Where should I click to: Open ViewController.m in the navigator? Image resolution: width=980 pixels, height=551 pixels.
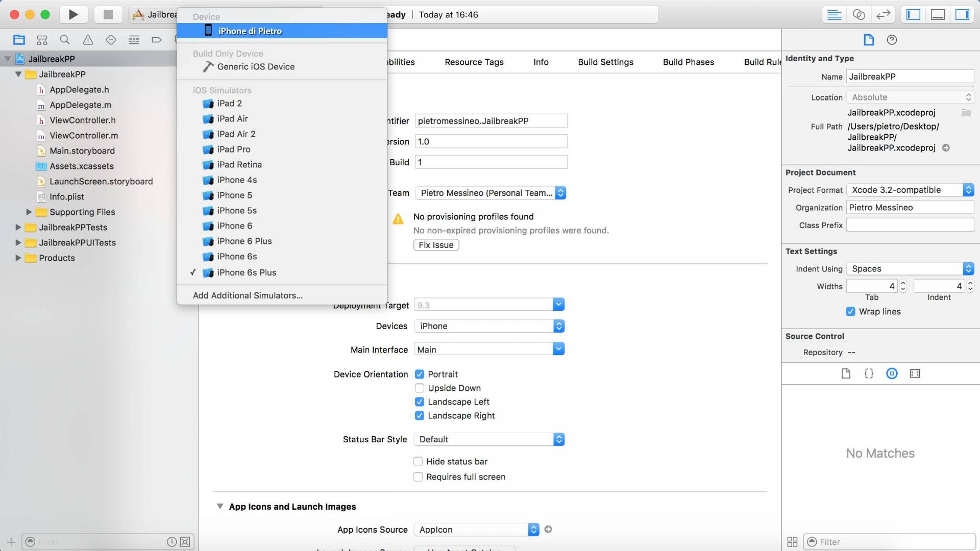(83, 136)
